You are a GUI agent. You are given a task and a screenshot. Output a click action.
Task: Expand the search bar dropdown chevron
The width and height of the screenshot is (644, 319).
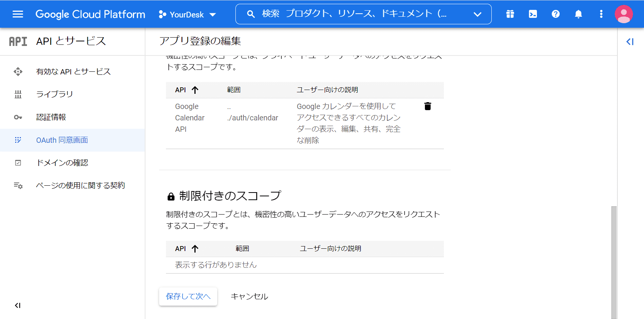[477, 14]
